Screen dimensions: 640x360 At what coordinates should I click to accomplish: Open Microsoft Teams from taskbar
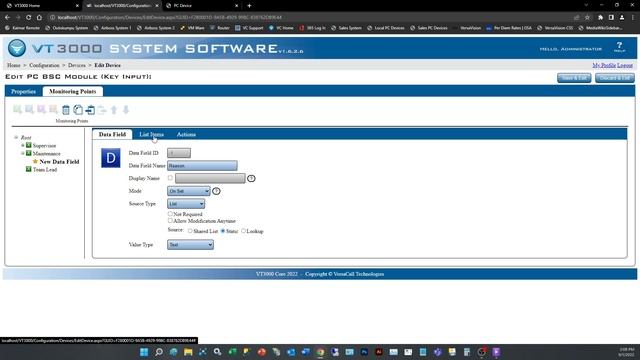point(438,352)
